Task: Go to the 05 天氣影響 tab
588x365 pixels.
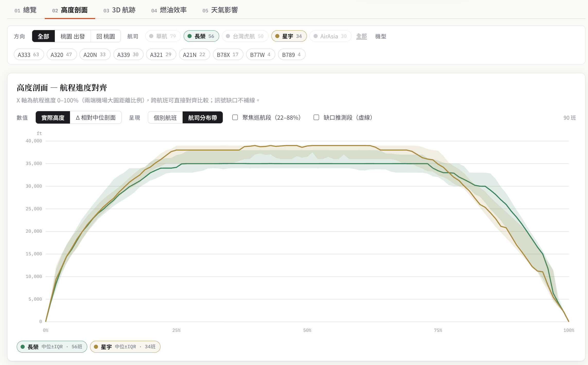Action: (x=220, y=10)
